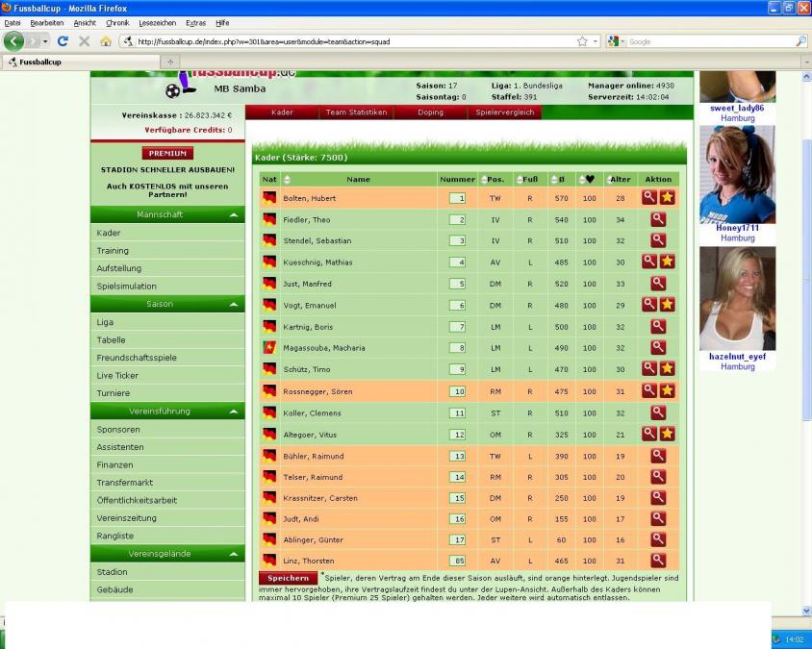Collapse the Vereinsführung sidebar section
This screenshot has height=649, width=812.
[235, 412]
